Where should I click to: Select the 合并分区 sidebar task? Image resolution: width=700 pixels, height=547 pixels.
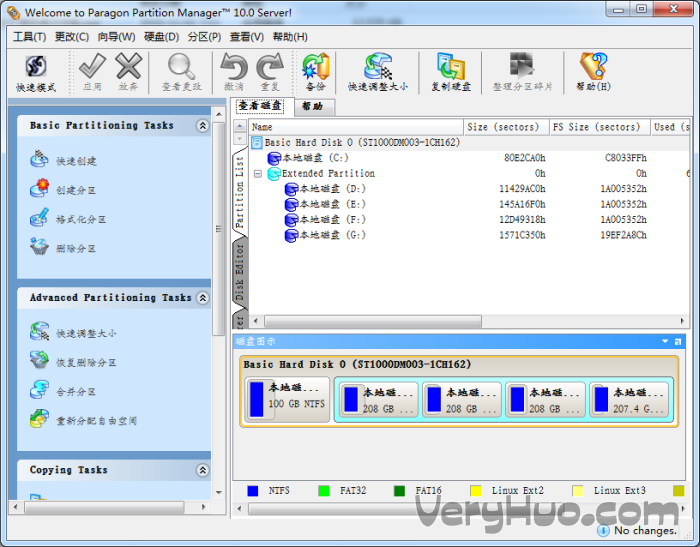point(63,391)
